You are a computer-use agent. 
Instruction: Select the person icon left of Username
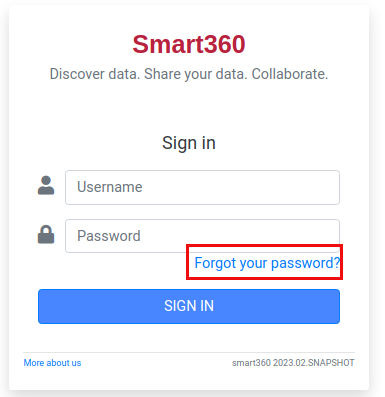coord(46,185)
